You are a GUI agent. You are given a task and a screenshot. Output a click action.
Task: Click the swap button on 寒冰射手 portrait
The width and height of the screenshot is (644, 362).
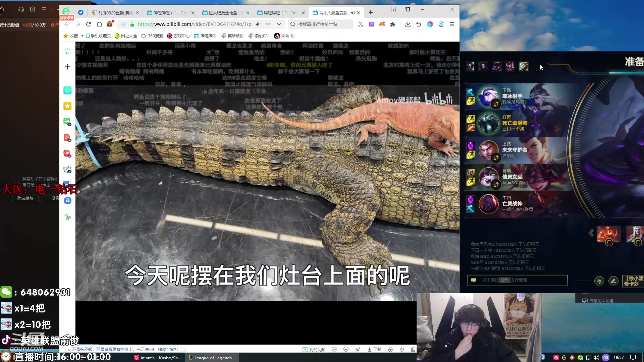click(496, 104)
